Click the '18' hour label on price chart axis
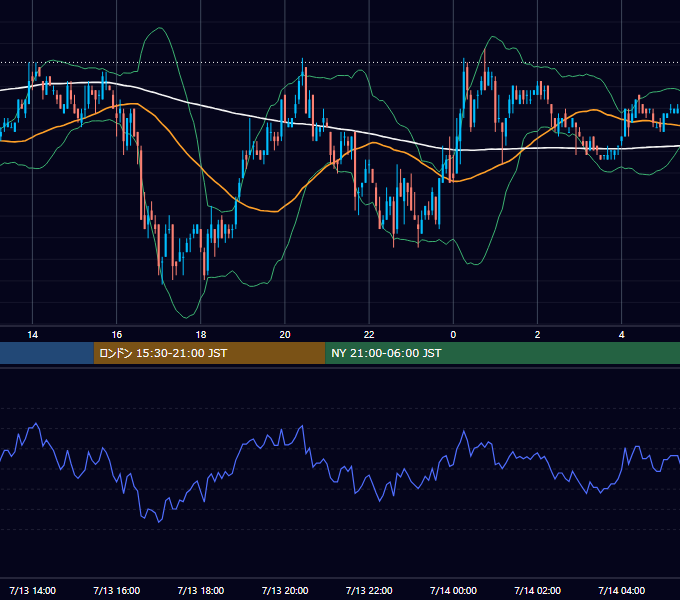 click(201, 335)
